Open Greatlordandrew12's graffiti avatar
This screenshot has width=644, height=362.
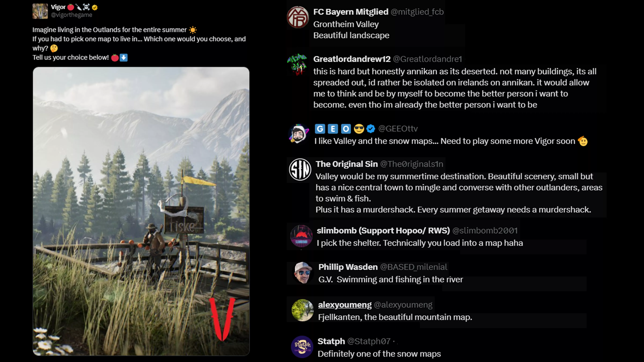point(297,64)
